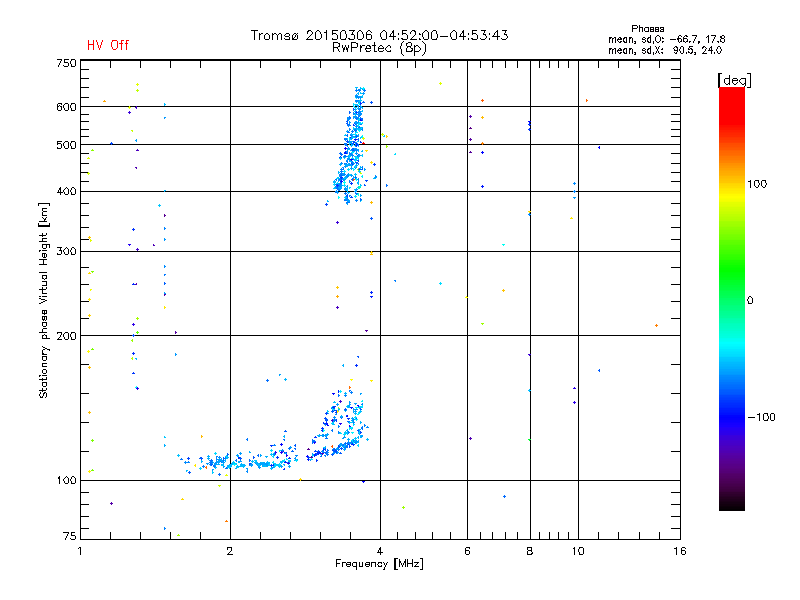Click the y-axis tick label 100

[x=66, y=480]
